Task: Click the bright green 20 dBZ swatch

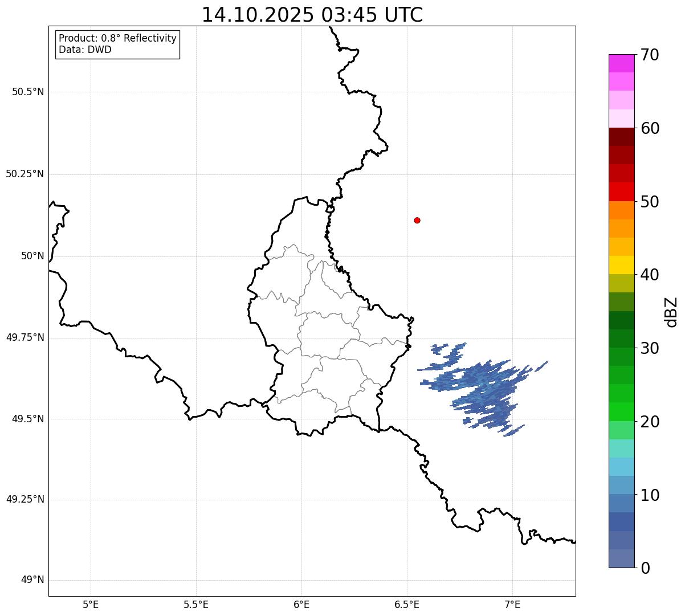Action: point(621,412)
